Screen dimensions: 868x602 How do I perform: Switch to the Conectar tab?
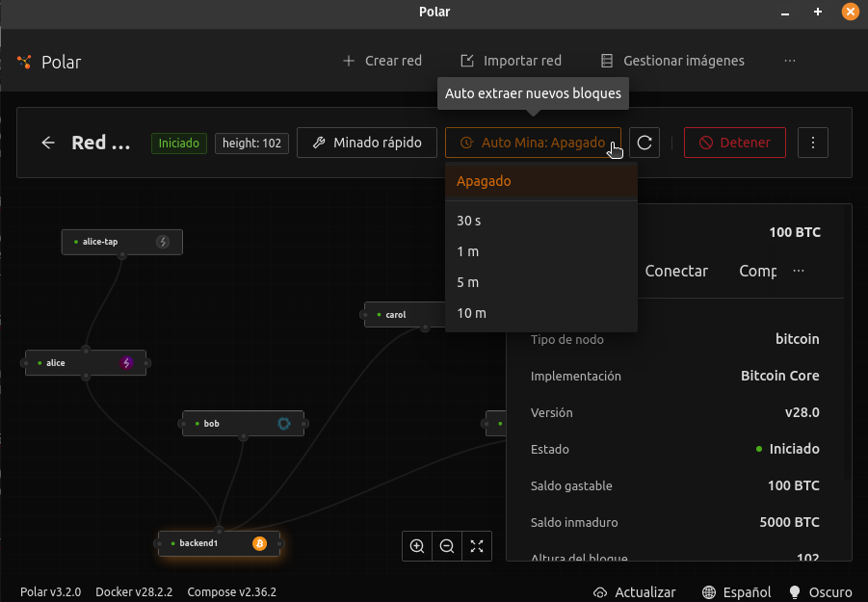(x=676, y=272)
